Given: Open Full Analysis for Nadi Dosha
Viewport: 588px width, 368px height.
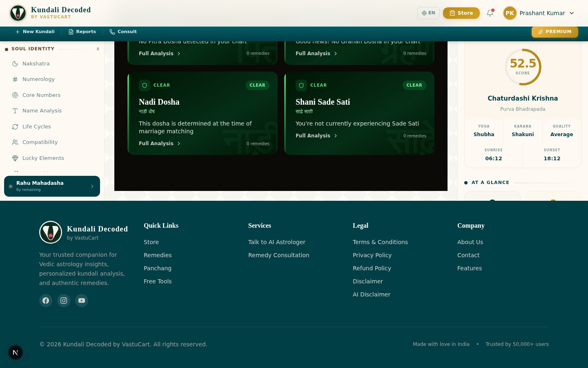Looking at the screenshot, I should (x=159, y=144).
